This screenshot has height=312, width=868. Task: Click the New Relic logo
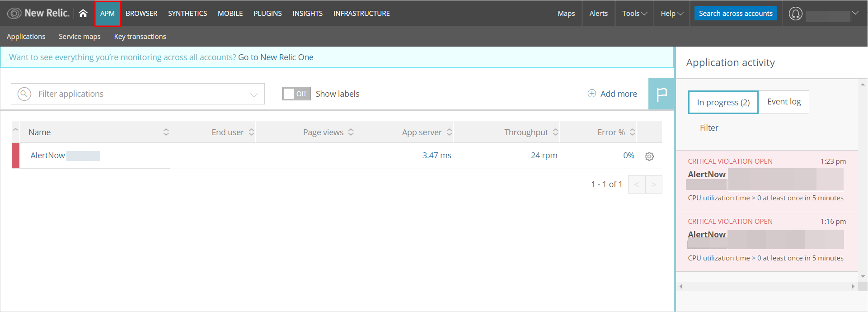(38, 14)
